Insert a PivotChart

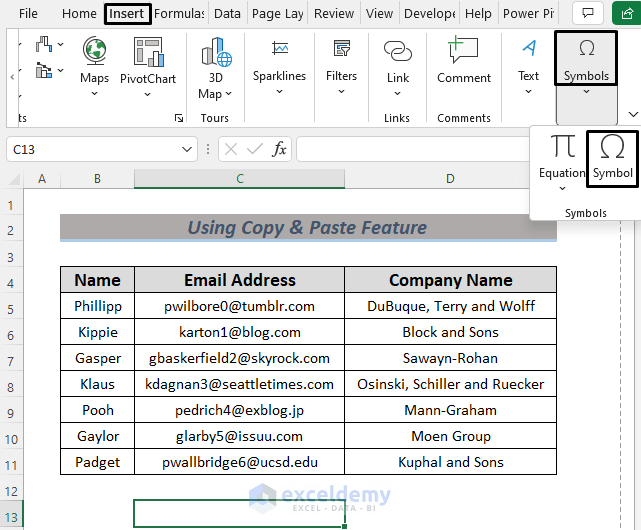pyautogui.click(x=148, y=67)
